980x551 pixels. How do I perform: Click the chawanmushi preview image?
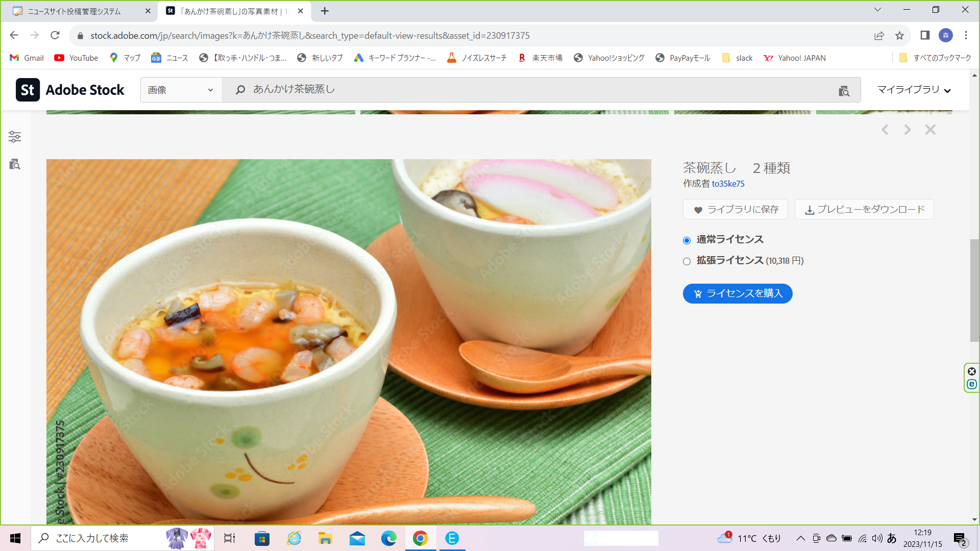pos(349,342)
